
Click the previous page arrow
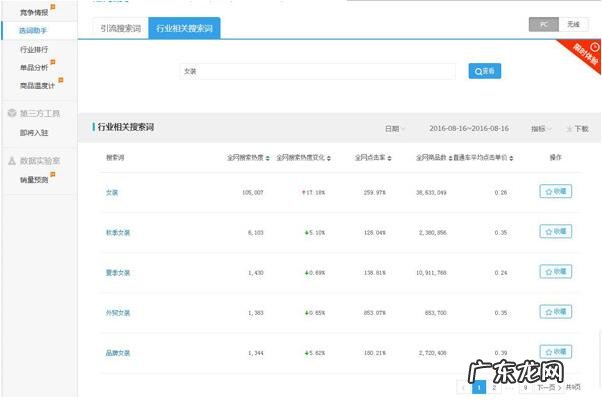point(463,388)
